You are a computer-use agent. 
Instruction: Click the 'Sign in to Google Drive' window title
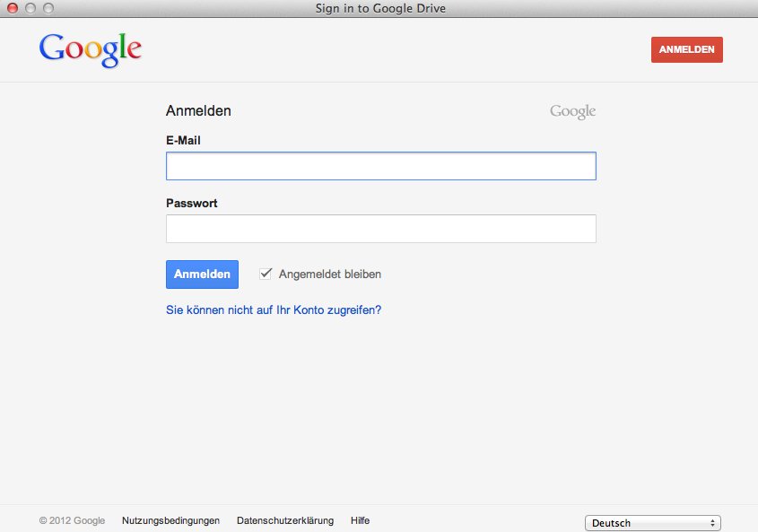(380, 8)
